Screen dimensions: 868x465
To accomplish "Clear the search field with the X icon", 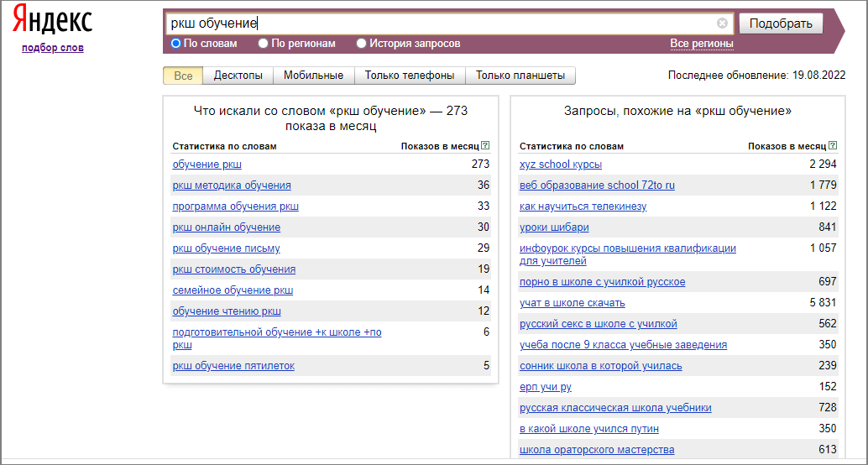I will tap(722, 24).
